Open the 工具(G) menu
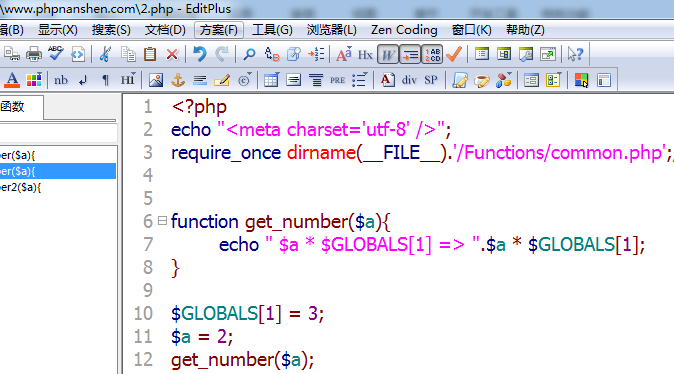The height and width of the screenshot is (374, 674). tap(272, 30)
